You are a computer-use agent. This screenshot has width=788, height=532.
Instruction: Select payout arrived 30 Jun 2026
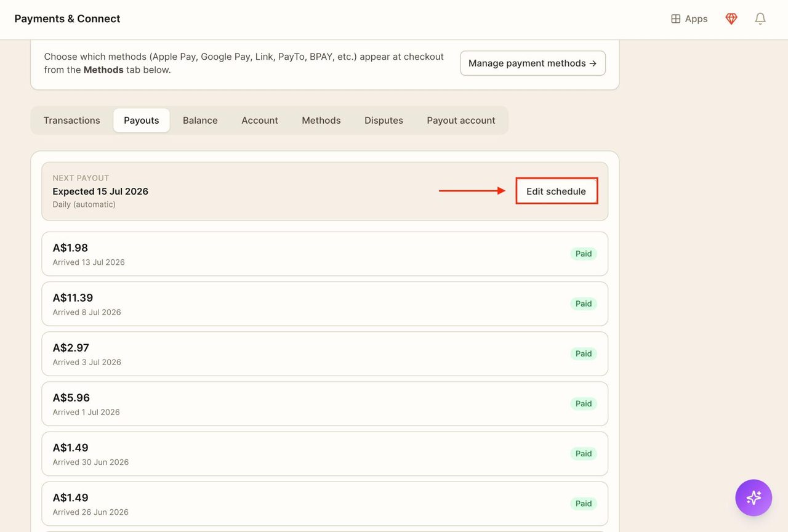[x=324, y=453]
